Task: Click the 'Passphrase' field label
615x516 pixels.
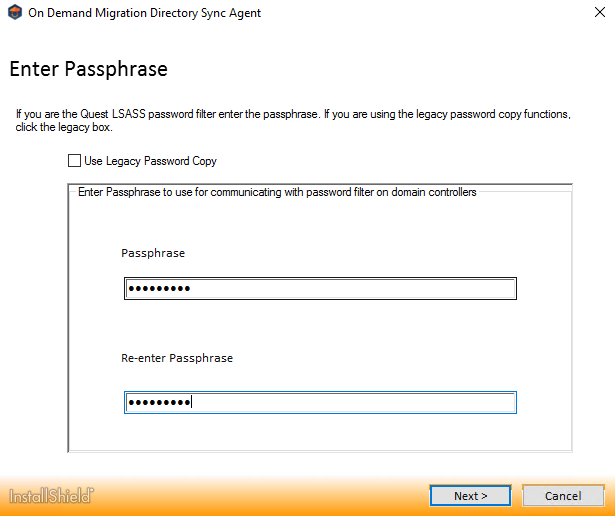Action: click(x=153, y=253)
